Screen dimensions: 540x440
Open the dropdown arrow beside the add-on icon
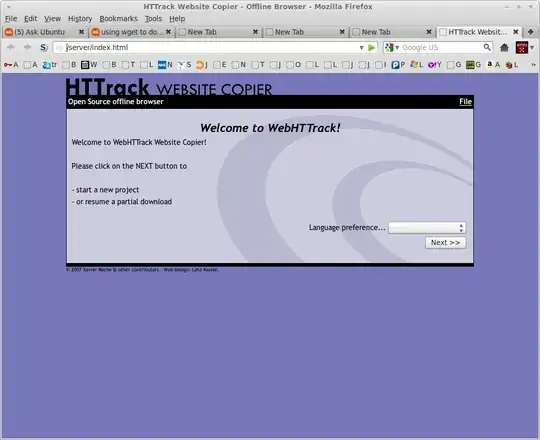point(532,48)
